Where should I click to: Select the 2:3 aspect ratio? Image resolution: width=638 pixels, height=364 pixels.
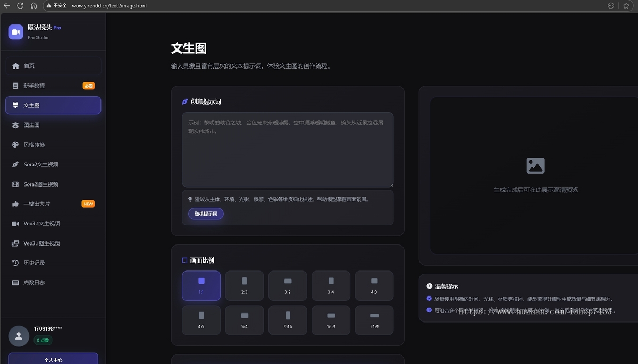coord(245,286)
